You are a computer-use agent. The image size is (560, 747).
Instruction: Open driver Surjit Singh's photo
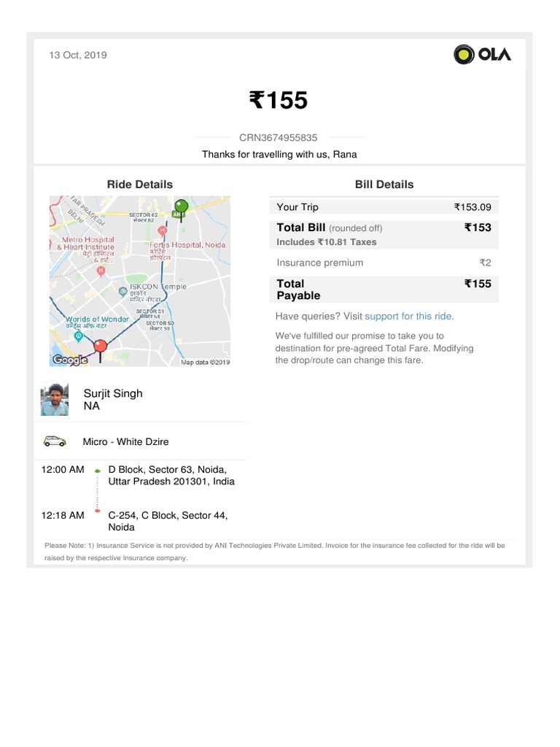pyautogui.click(x=55, y=400)
